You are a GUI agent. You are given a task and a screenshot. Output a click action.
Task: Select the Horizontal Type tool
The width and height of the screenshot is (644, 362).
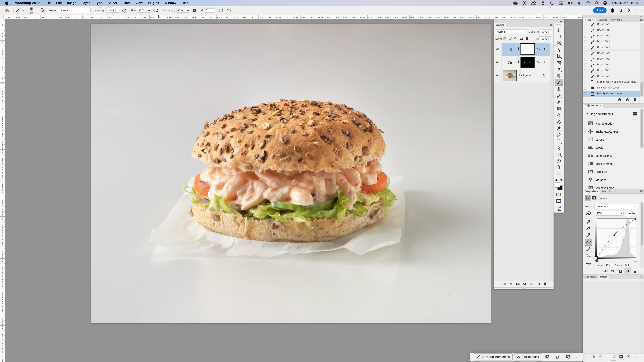point(558,141)
